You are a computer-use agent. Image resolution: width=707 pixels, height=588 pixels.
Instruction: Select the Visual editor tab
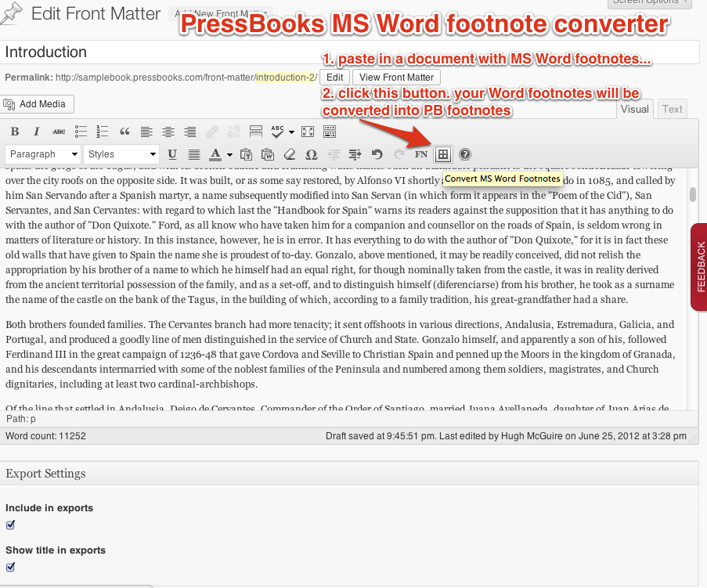pyautogui.click(x=634, y=110)
